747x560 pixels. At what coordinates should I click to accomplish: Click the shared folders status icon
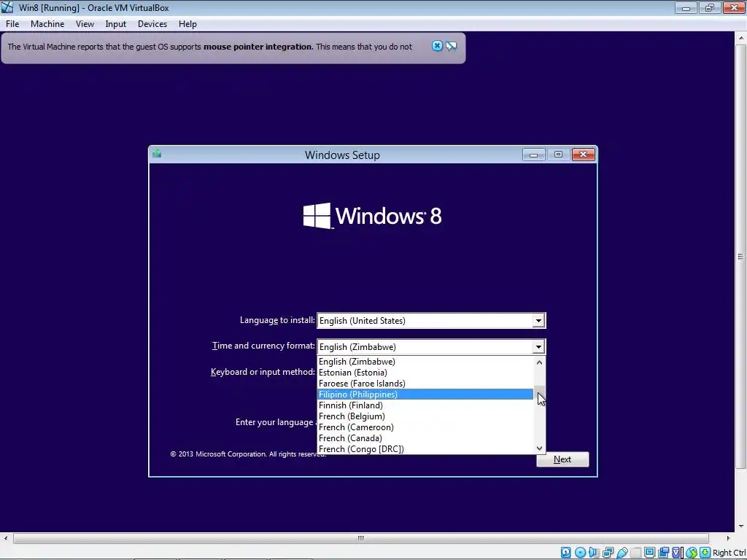[x=636, y=553]
